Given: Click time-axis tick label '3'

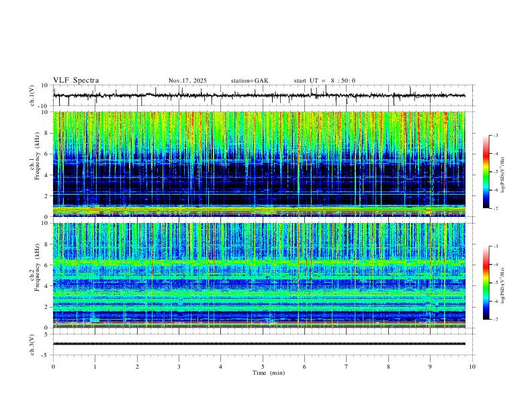Looking at the screenshot, I should [179, 367].
